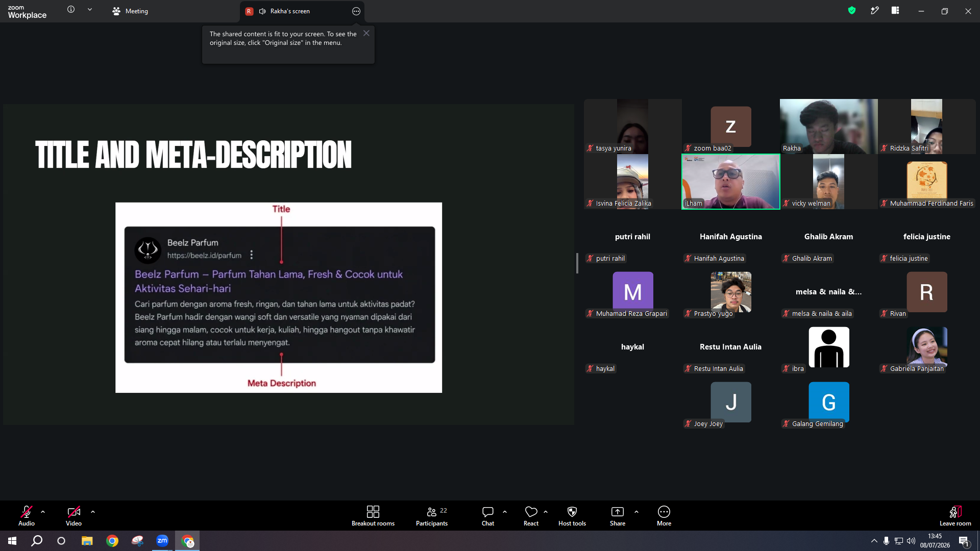Expand the audio settings arrow

point(43,511)
